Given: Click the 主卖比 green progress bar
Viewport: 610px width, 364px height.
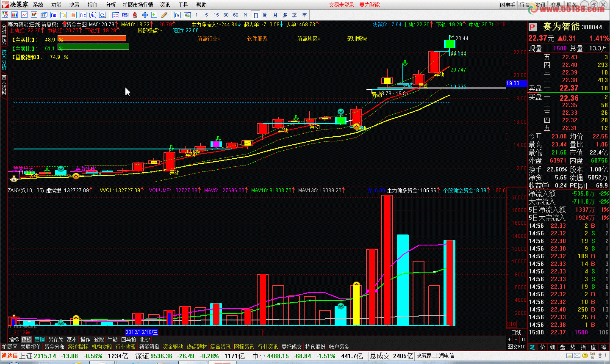Looking at the screenshot, I should [94, 47].
